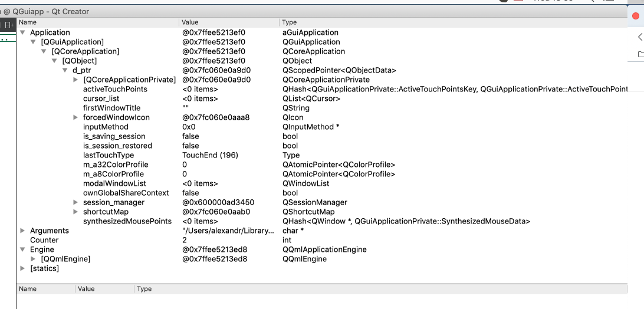Expand the [QQmlEngine] node
Screen dimensions: 644x309
(x=33, y=259)
